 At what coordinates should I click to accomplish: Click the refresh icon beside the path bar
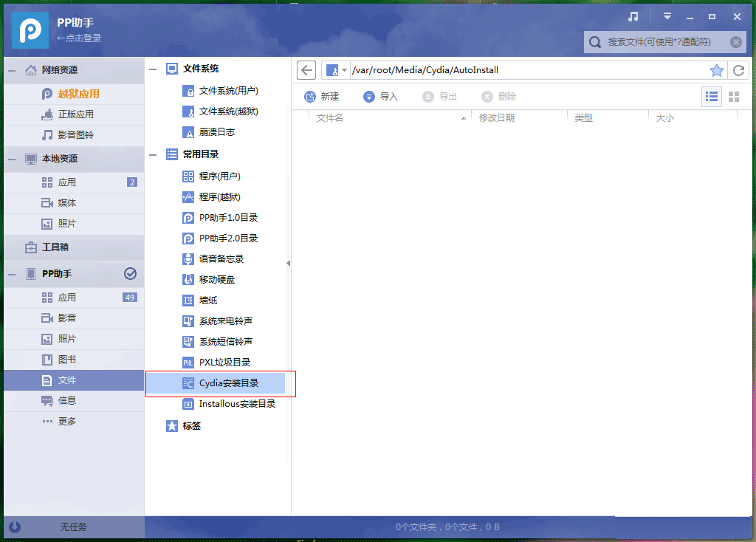739,69
